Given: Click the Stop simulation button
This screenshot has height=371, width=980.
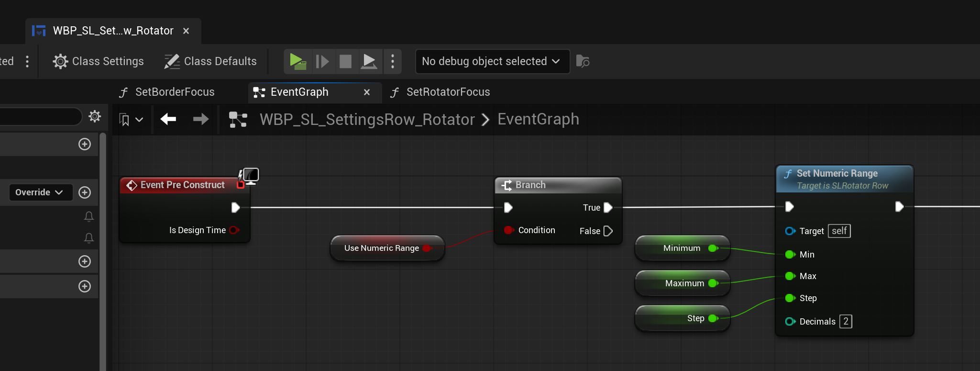Looking at the screenshot, I should (345, 61).
